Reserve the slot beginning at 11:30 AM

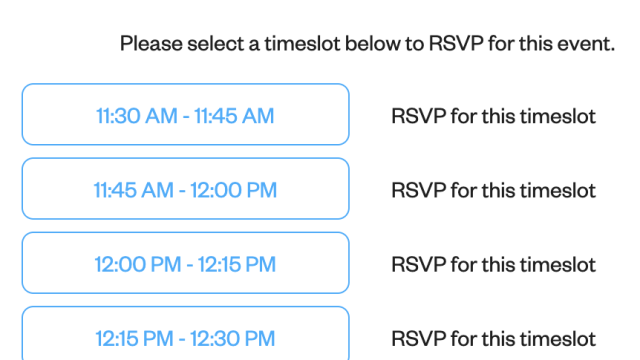(x=186, y=114)
